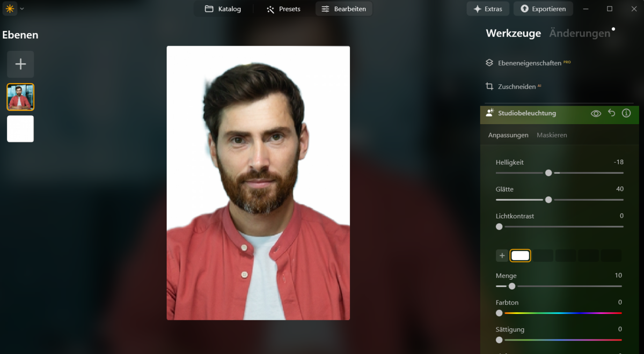The image size is (644, 354).
Task: Click the Exportieren button
Action: coord(543,9)
